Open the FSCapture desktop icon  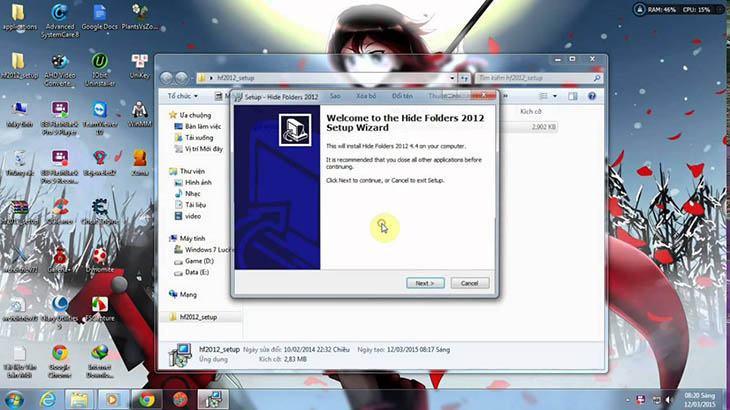pos(100,309)
